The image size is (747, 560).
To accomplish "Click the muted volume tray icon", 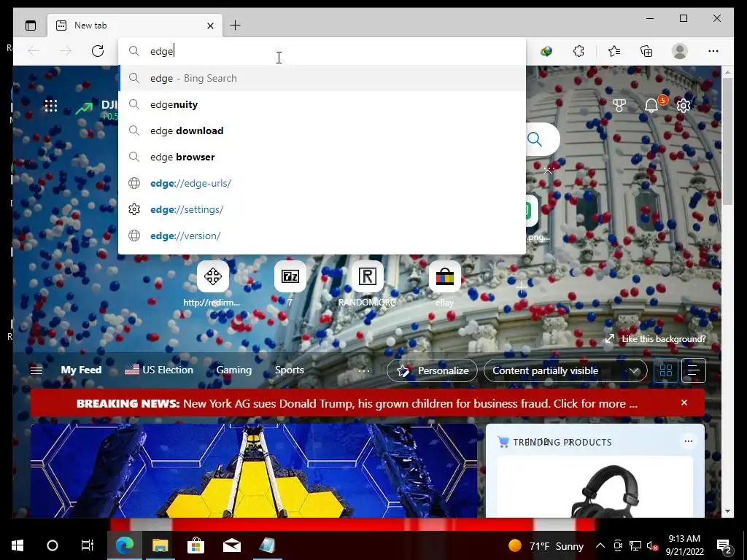I will 652,545.
